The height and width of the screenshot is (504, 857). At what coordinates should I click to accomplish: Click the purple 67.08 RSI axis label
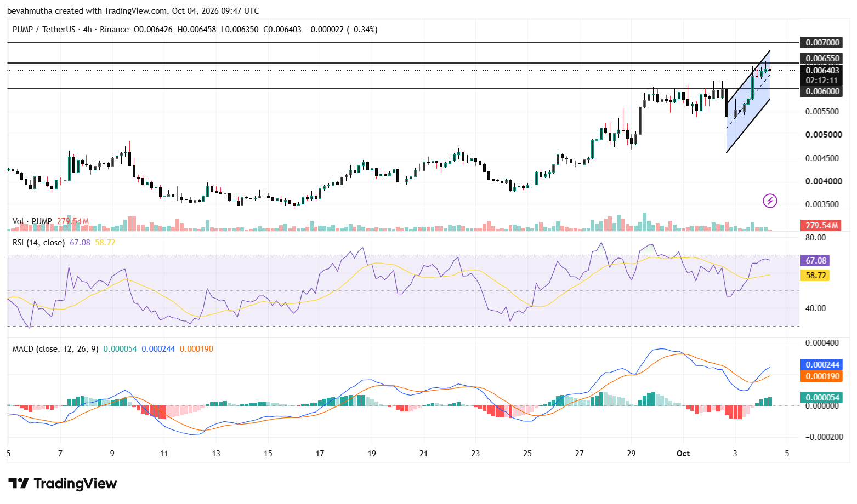[815, 261]
